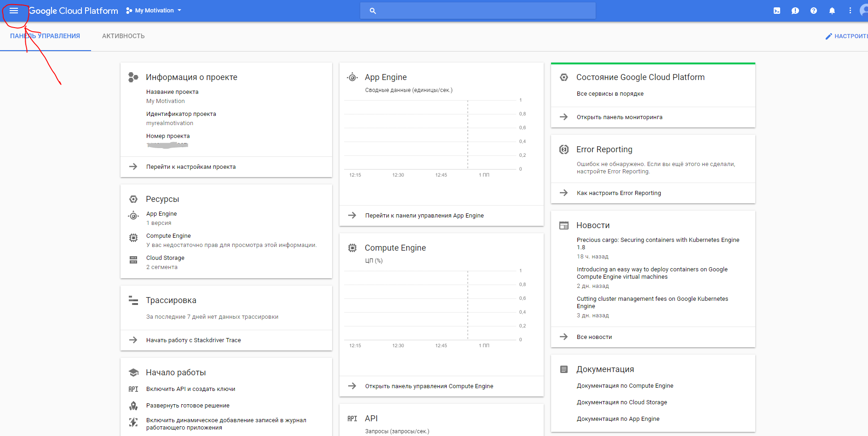Open the three-dot utilities menu

tap(850, 11)
